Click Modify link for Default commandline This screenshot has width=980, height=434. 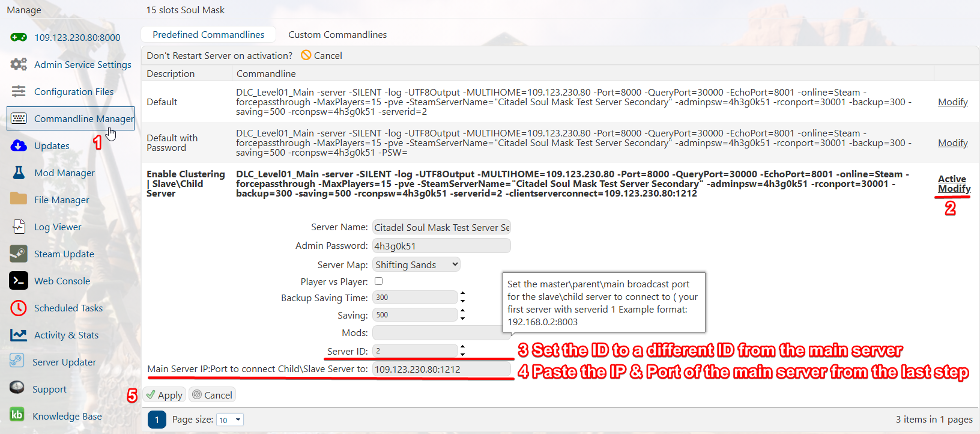(x=952, y=102)
